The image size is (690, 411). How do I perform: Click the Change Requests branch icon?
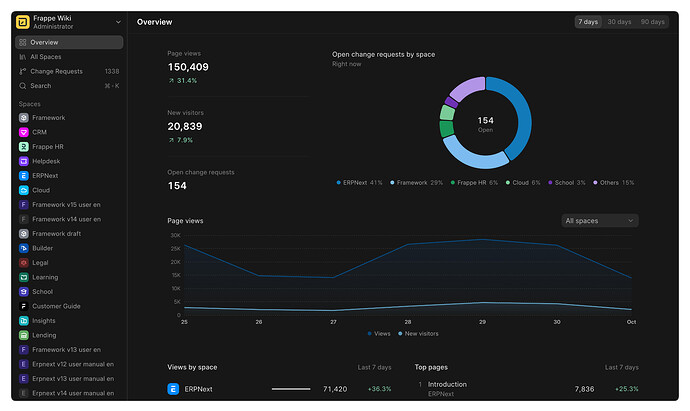coord(23,71)
